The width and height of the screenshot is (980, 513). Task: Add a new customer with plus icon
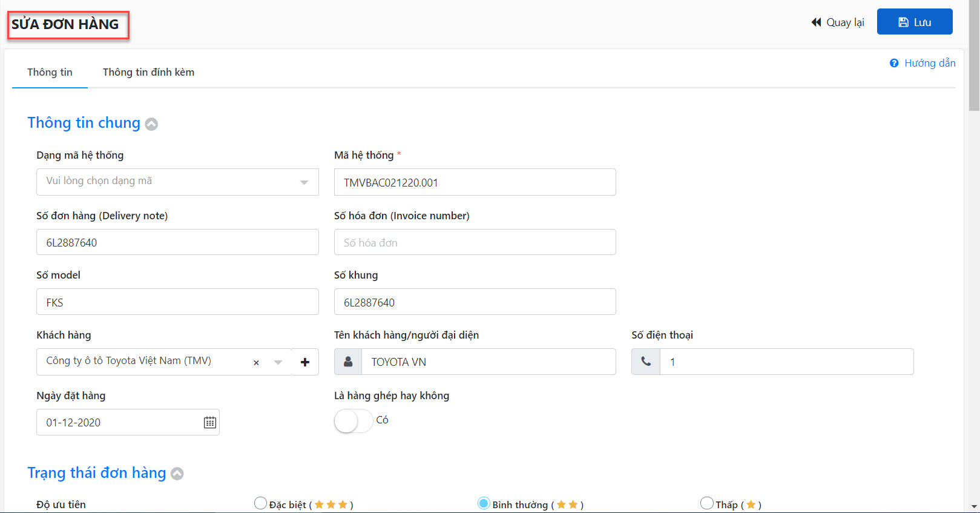[305, 362]
